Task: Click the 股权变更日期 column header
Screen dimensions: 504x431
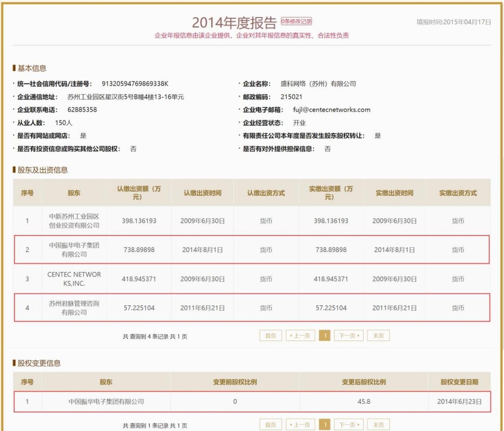Action: coord(459,382)
